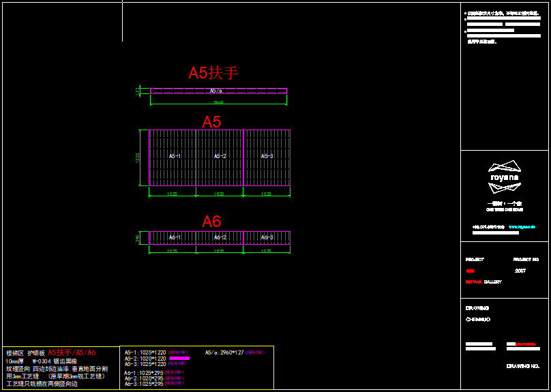
Task: Select panel A5-3 in the drawing
Action: click(267, 157)
